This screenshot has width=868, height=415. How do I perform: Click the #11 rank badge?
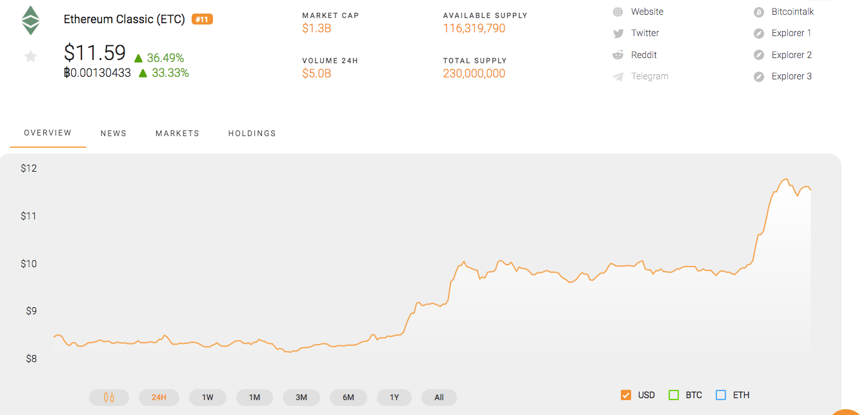202,19
